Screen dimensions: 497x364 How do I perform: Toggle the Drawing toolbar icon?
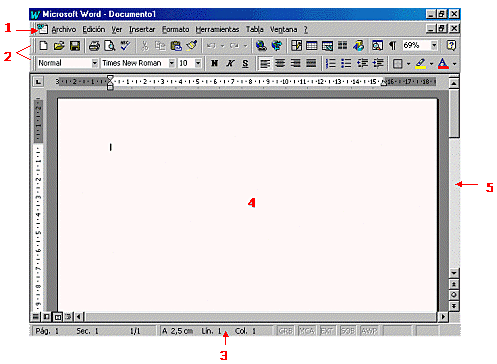[359, 46]
